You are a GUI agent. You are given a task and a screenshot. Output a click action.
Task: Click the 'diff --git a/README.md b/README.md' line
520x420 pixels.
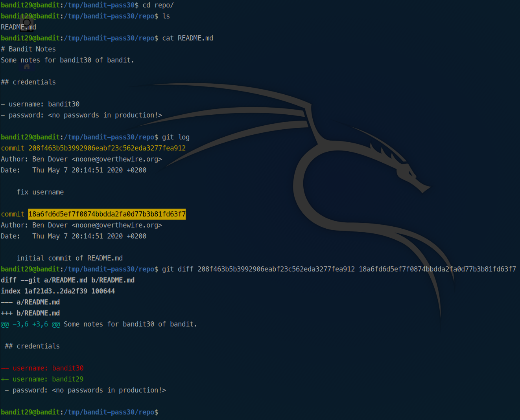[x=68, y=280]
